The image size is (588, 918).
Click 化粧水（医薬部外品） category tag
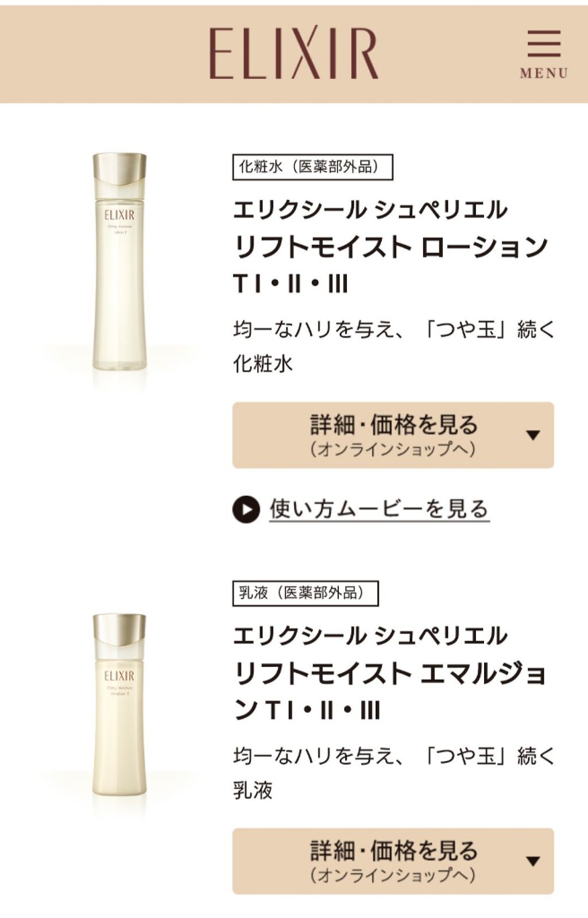coord(312,167)
